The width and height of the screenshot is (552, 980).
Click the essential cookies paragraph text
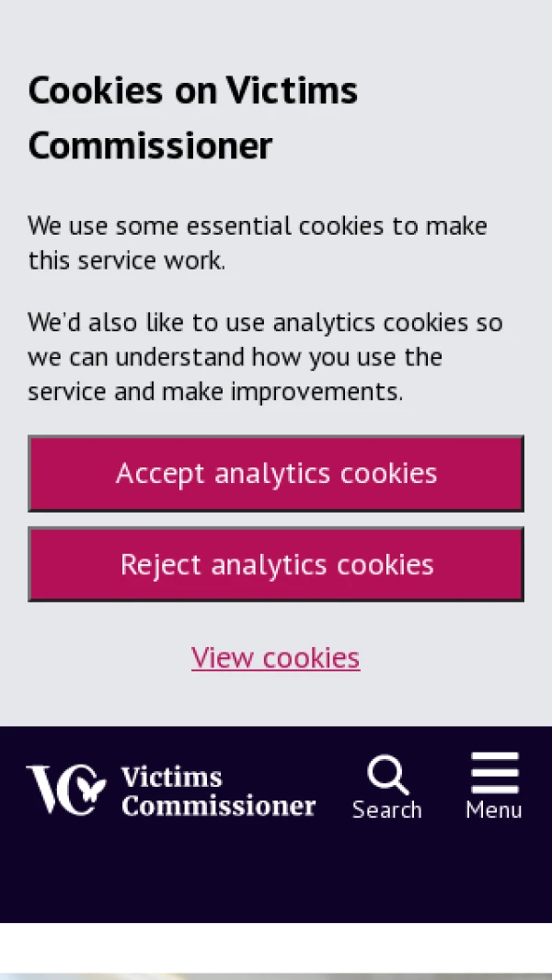tap(258, 243)
